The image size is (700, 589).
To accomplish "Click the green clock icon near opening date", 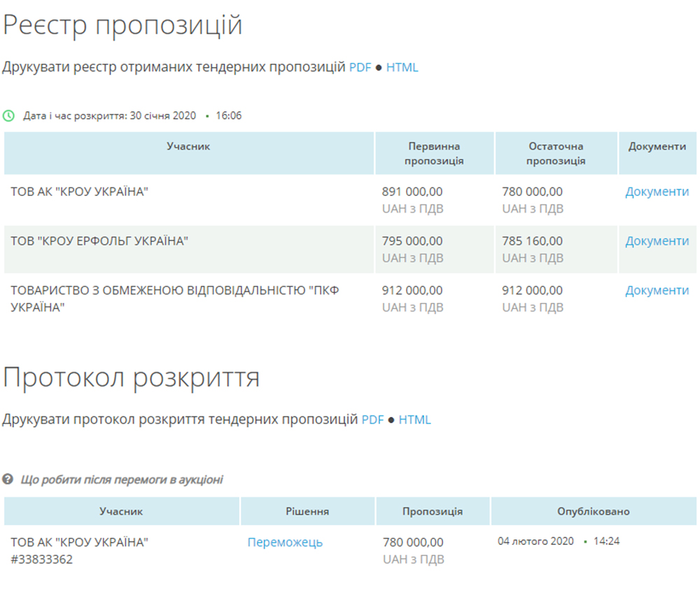I will pyautogui.click(x=8, y=116).
